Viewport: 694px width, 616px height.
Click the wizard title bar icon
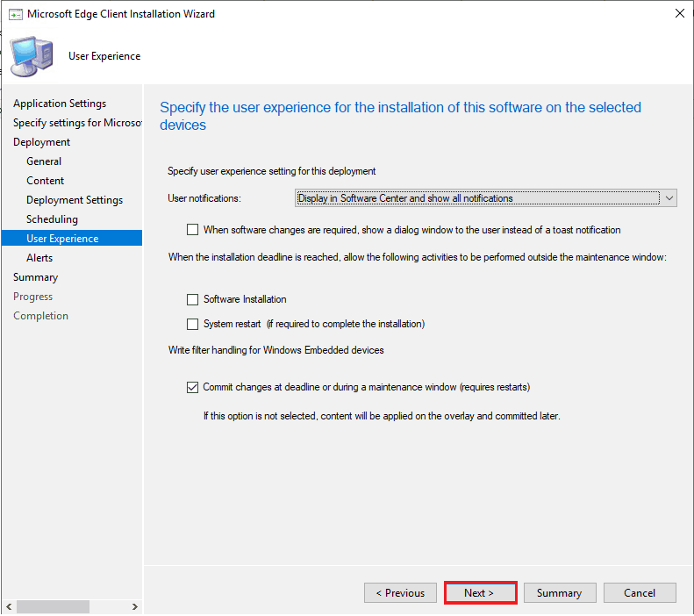tap(16, 14)
